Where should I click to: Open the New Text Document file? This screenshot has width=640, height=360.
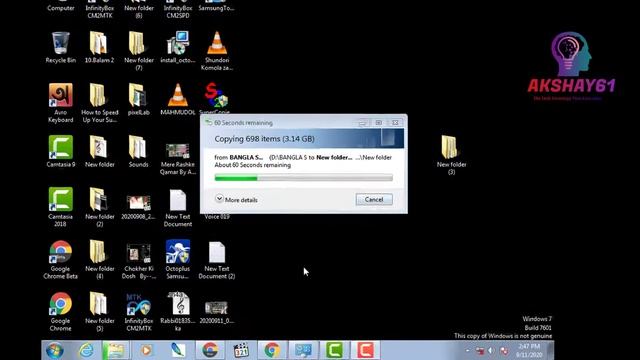click(178, 208)
